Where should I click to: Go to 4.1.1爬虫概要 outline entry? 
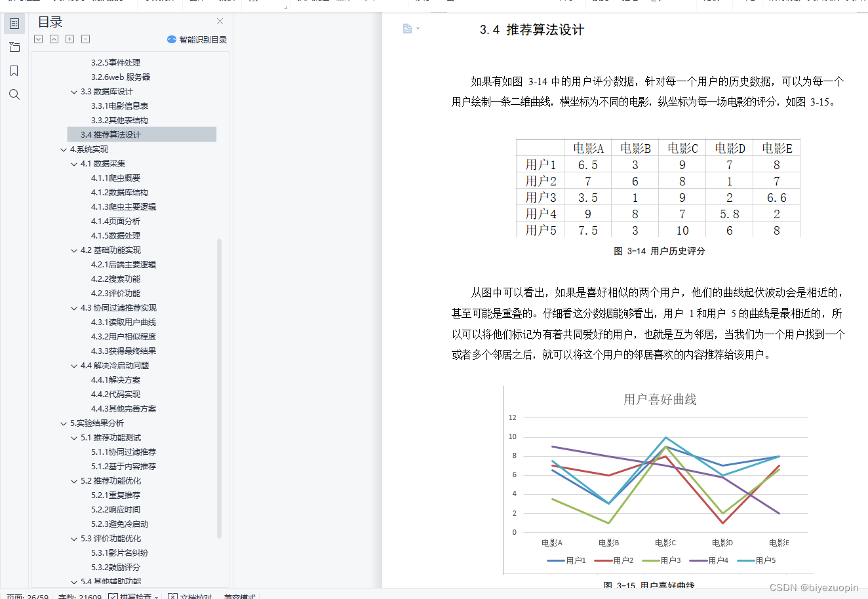click(115, 178)
